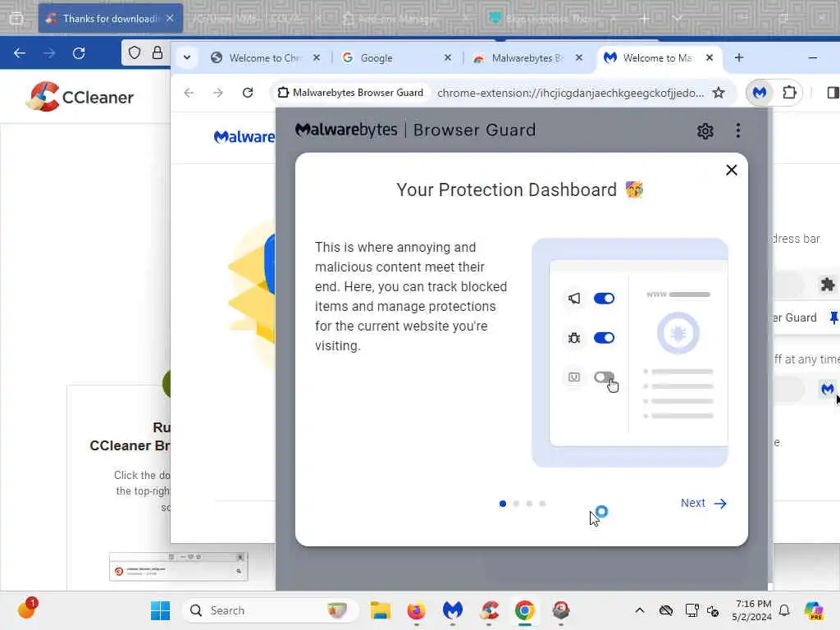Open Malwarebytes from taskbar

(x=453, y=610)
